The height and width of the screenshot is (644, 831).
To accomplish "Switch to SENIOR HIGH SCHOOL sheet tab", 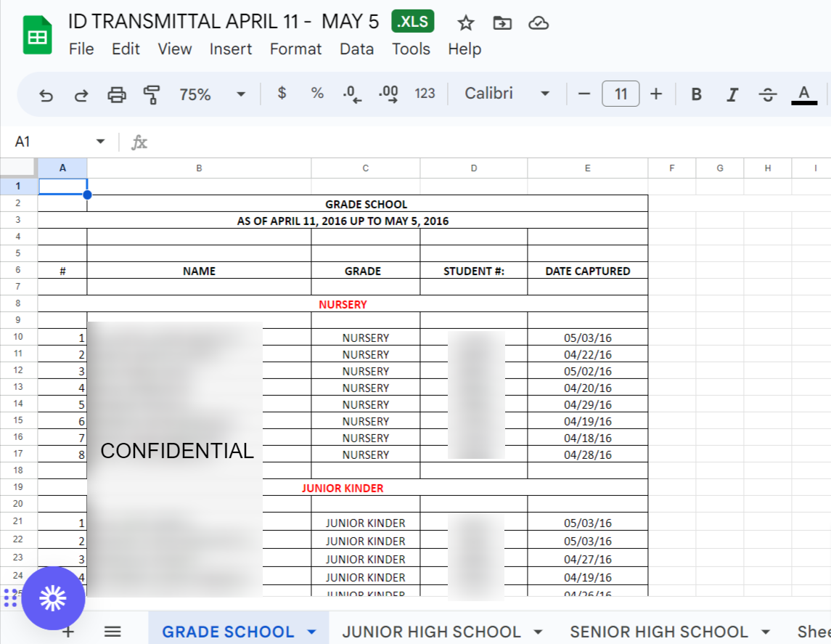I will [659, 631].
